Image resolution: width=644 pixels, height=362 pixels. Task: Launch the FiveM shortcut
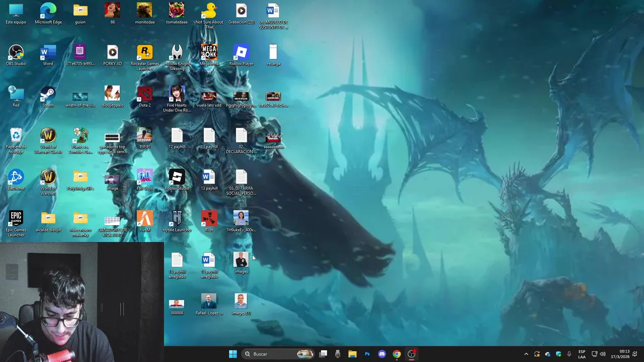[x=144, y=222]
